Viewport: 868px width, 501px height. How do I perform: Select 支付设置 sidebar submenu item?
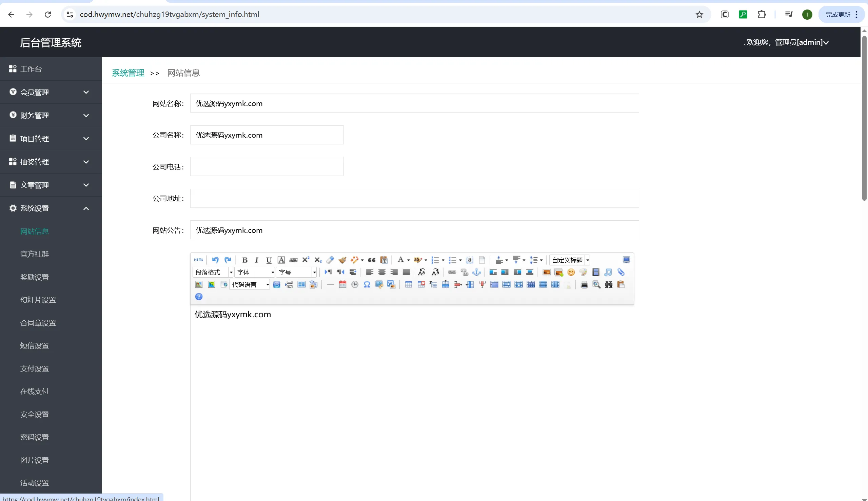click(x=35, y=368)
